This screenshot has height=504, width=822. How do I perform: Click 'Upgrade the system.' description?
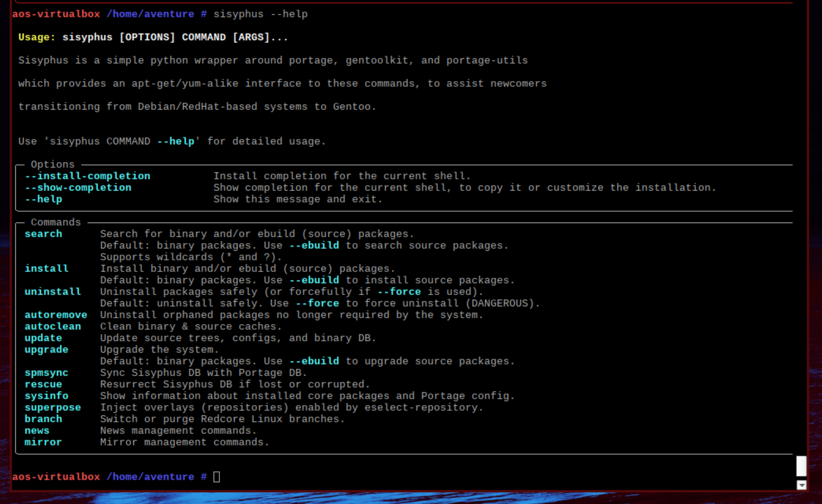coord(159,350)
